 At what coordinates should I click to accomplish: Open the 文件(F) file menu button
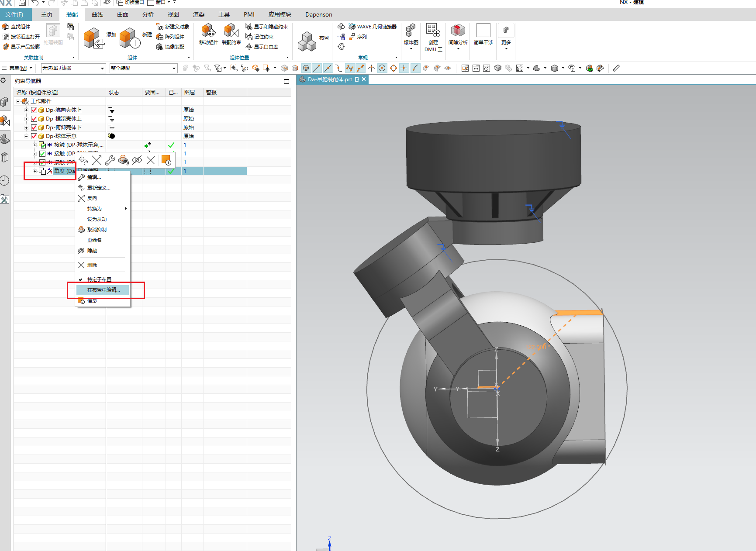tap(14, 14)
